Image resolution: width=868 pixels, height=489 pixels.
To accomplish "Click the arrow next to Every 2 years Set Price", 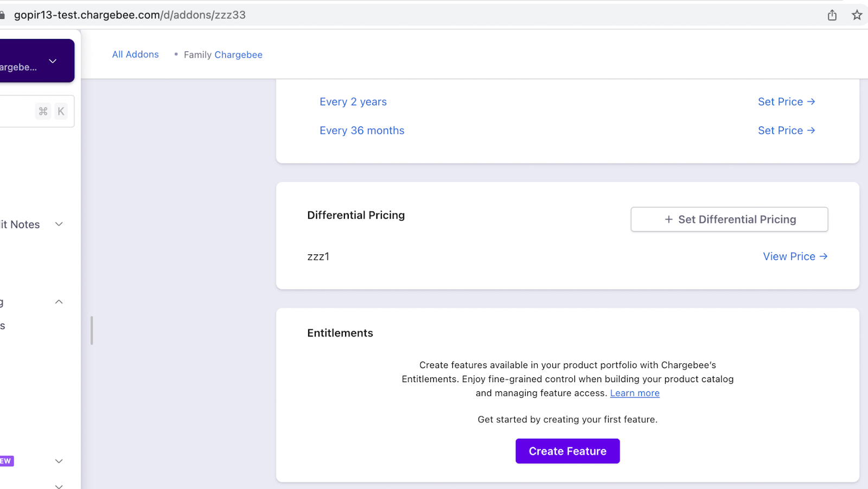I will tap(811, 102).
